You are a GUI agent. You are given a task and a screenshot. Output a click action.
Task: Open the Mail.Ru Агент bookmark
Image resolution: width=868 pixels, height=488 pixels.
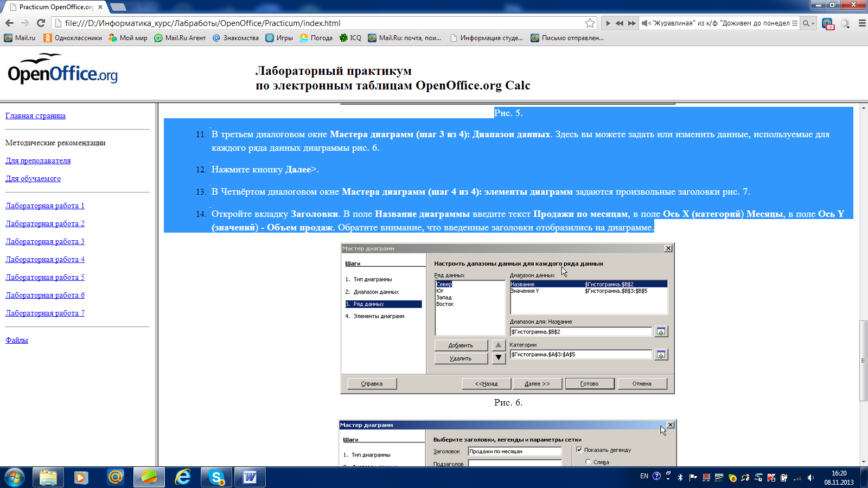click(180, 38)
